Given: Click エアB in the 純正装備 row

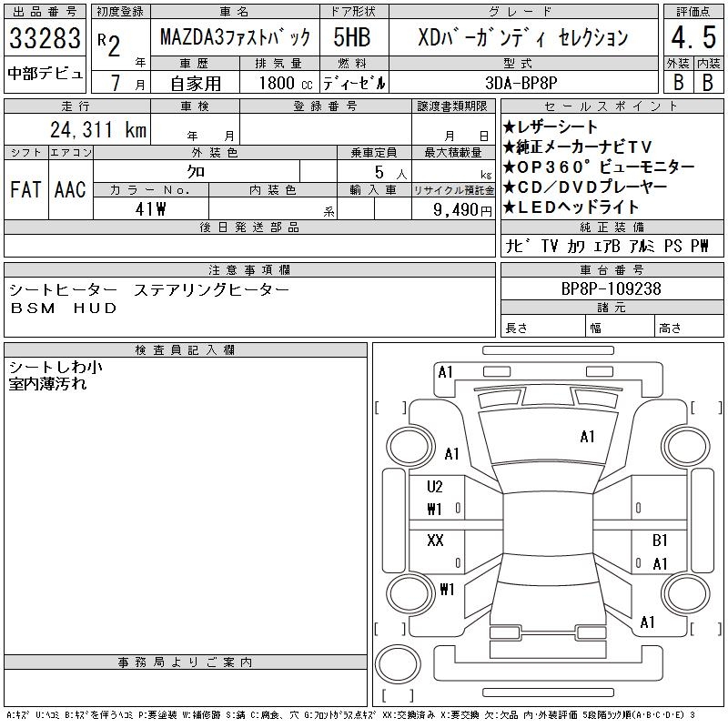Looking at the screenshot, I should click(x=605, y=246).
